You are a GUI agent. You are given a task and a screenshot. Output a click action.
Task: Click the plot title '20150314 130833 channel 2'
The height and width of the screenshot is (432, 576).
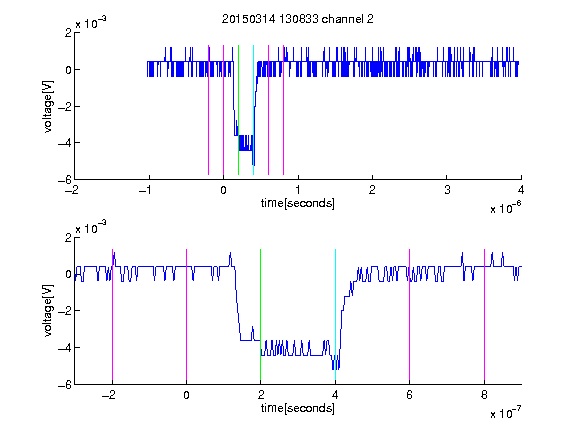(x=298, y=19)
